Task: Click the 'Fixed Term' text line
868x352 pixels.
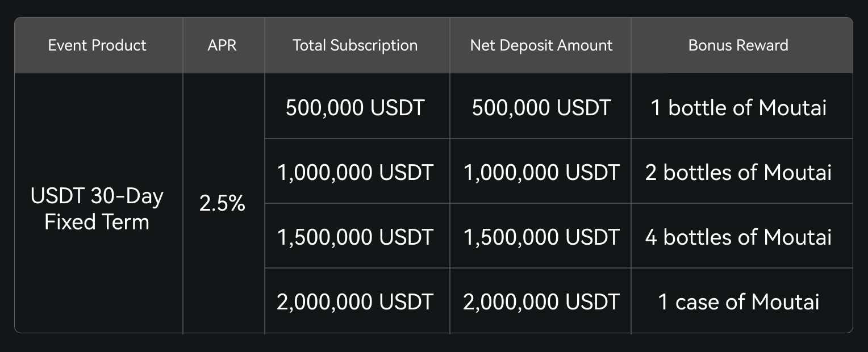Action: pyautogui.click(x=97, y=222)
